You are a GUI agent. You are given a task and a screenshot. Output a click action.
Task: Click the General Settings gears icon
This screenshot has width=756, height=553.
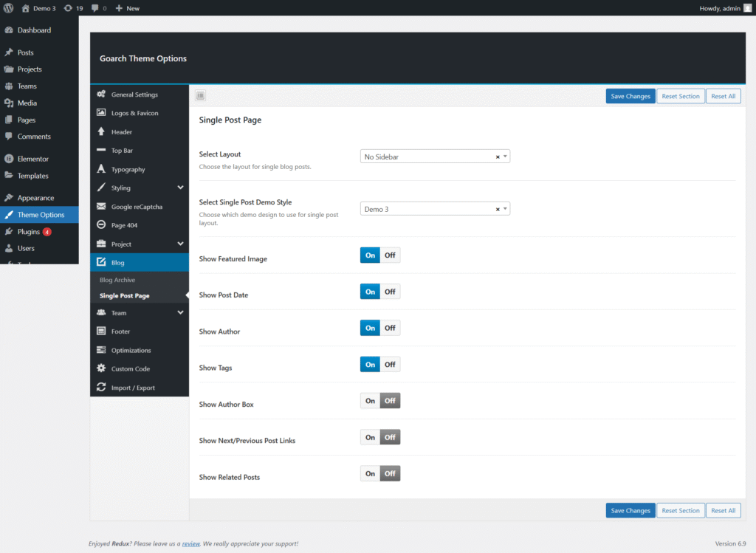[x=101, y=94]
